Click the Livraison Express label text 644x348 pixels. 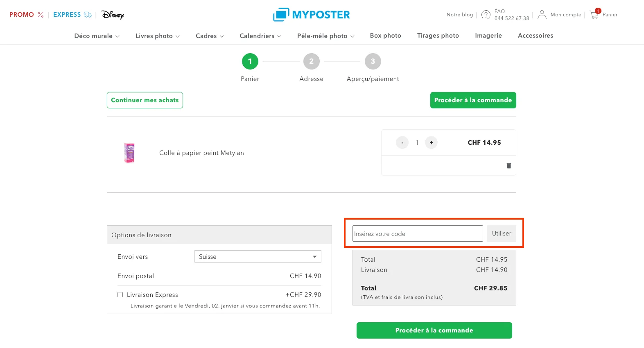click(152, 295)
